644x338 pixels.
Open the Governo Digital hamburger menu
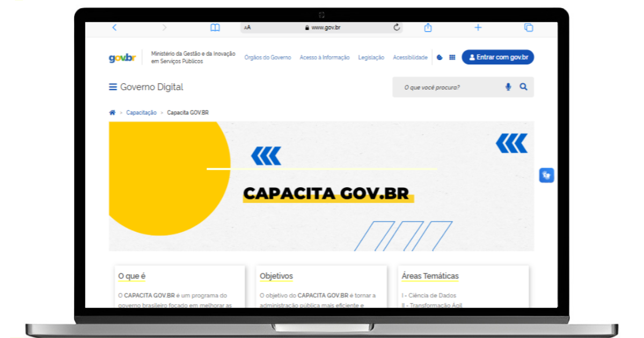click(x=113, y=87)
